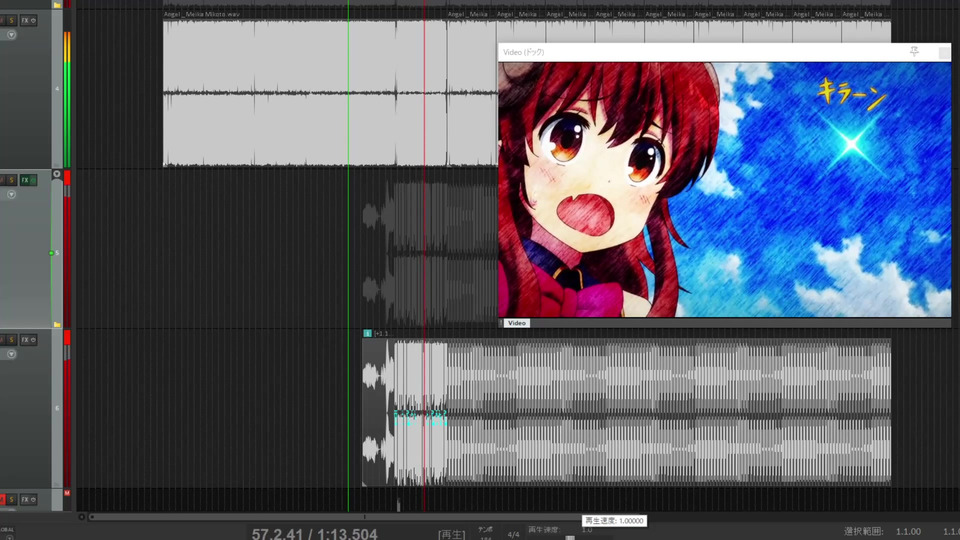Collapse the folder arrow at top of track 5
Viewport: 960px width, 540px height.
click(57, 174)
